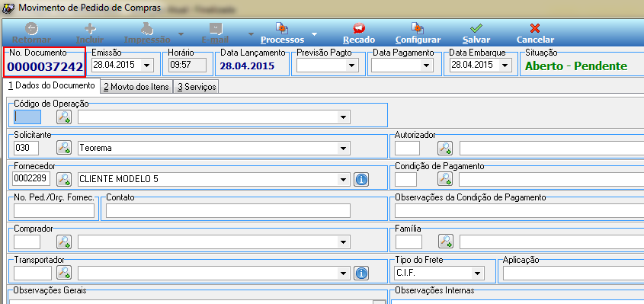
Task: Click Observações da Condição de Pagamento field
Action: coord(519,210)
